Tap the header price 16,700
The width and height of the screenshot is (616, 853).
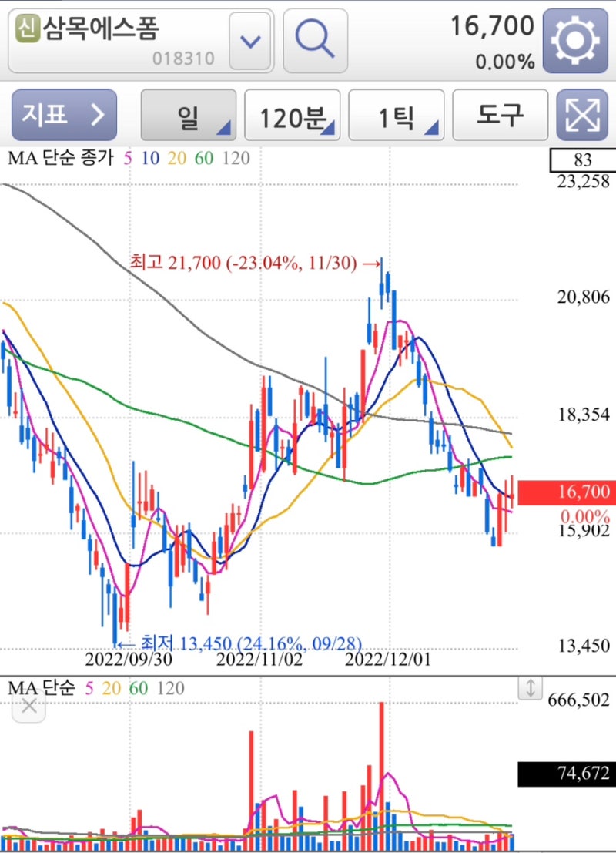click(x=493, y=26)
